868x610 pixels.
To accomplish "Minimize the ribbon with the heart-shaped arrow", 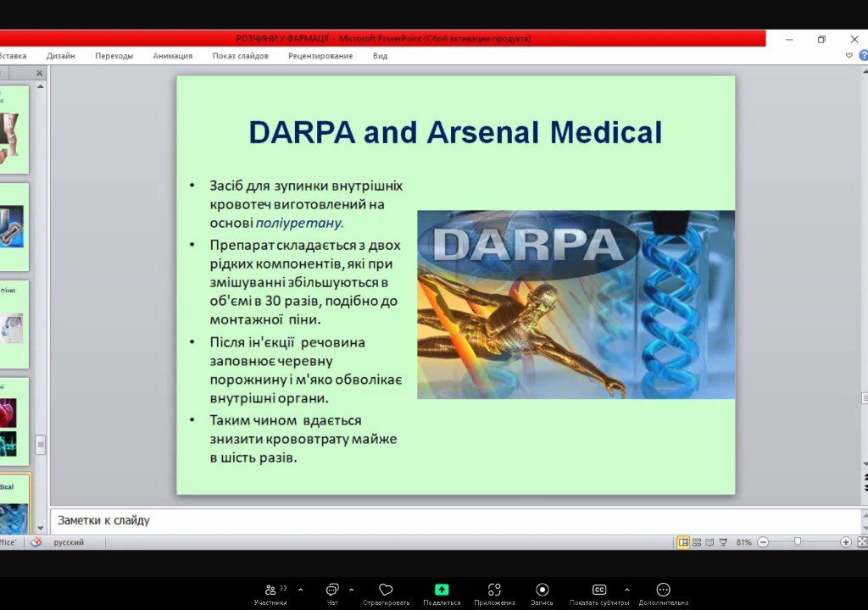I will (849, 55).
